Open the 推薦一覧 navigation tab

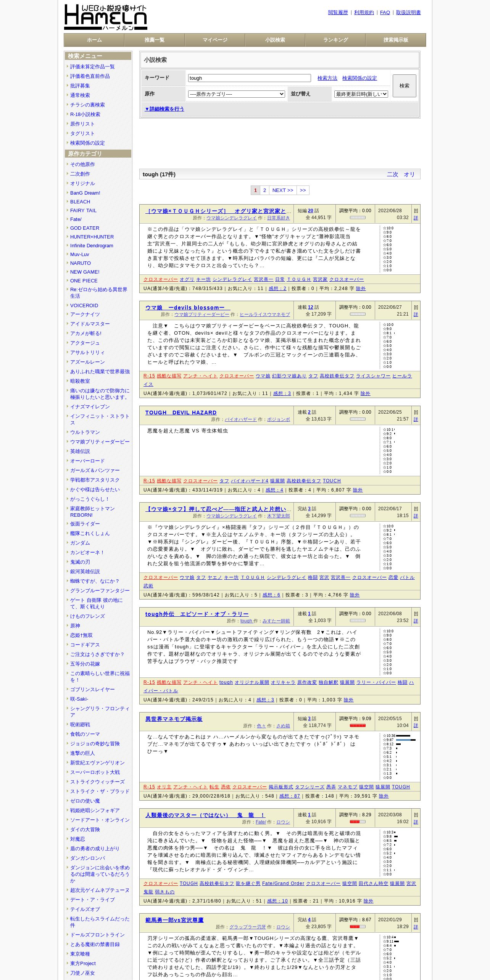[x=155, y=40]
